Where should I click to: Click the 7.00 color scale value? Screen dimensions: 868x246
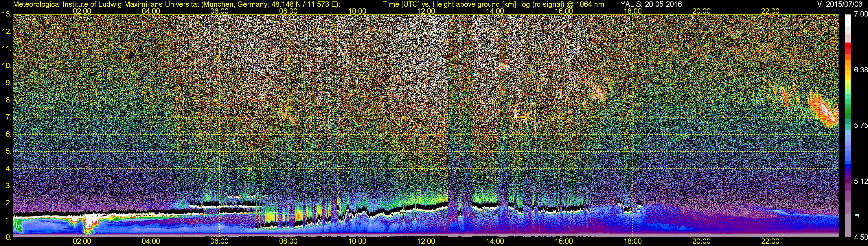click(x=861, y=14)
